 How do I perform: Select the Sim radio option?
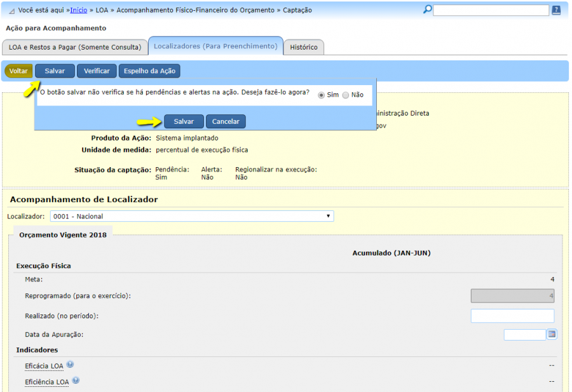(x=321, y=95)
